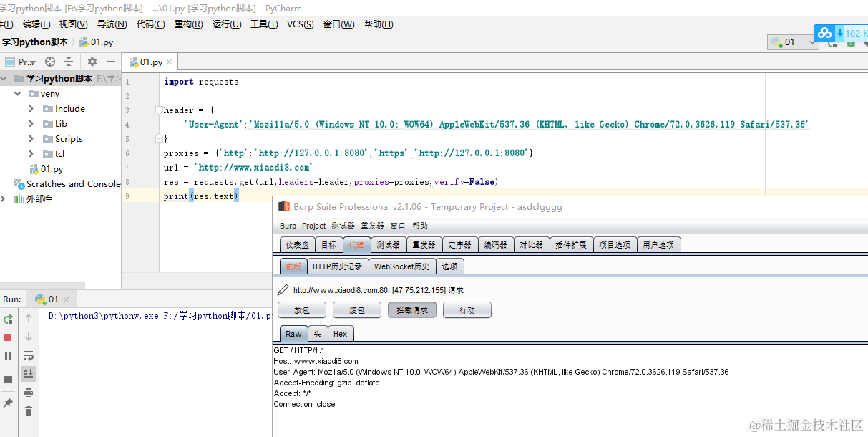Click the 废包 drop button in Burp
868x437 pixels.
coord(357,310)
